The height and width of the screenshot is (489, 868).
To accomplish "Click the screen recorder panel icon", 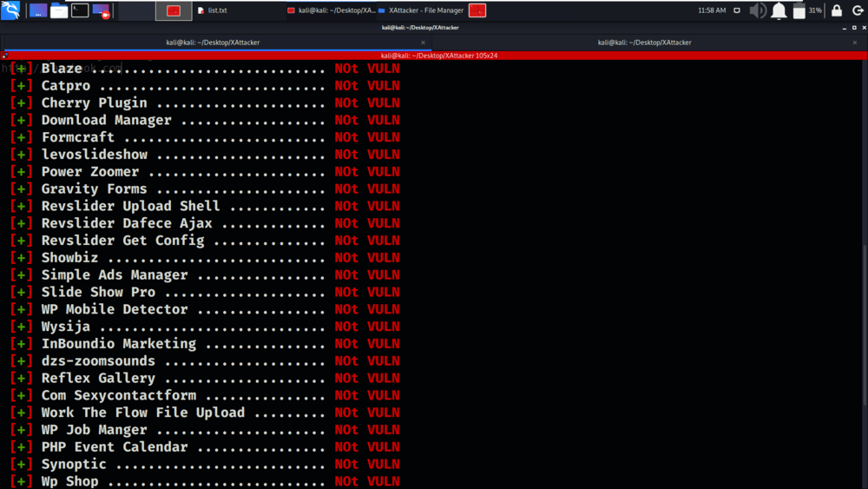I will point(102,10).
